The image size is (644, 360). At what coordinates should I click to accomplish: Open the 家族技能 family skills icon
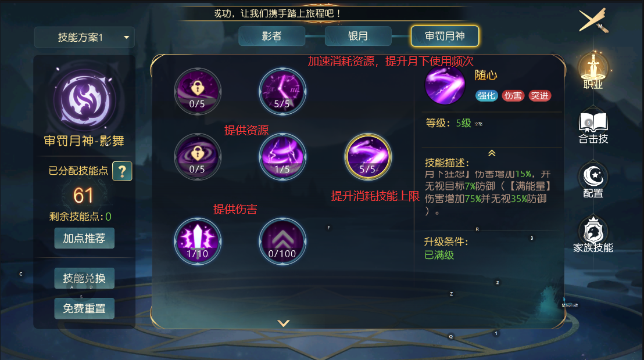[593, 235]
